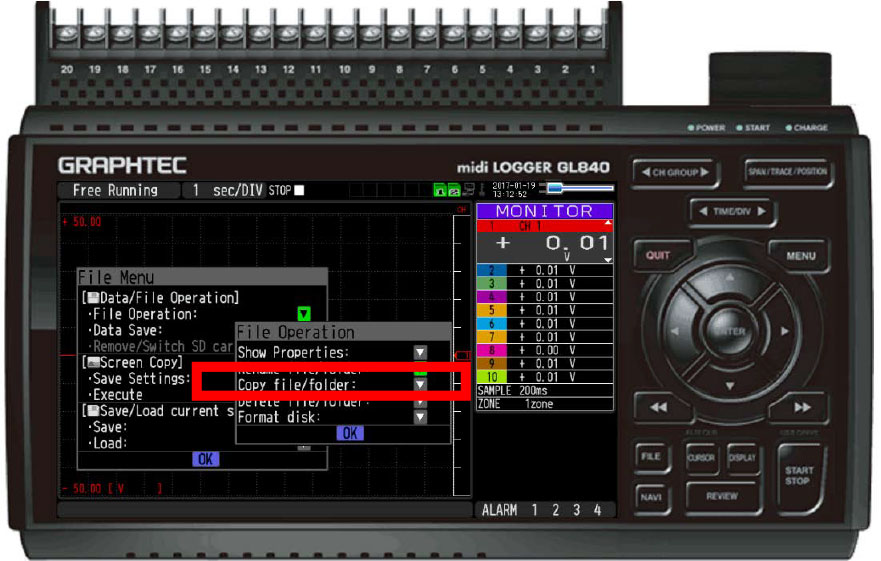The width and height of the screenshot is (881, 561).
Task: Click the right arrow of CH GROUP key
Action: point(704,172)
